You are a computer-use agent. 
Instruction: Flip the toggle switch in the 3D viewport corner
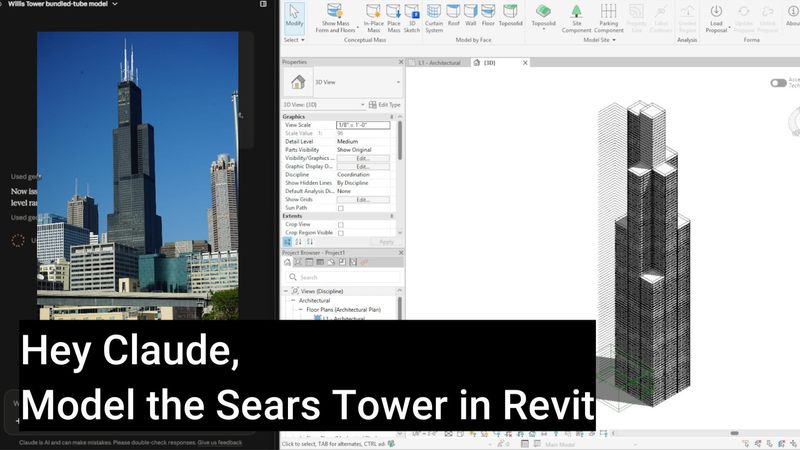(x=778, y=83)
